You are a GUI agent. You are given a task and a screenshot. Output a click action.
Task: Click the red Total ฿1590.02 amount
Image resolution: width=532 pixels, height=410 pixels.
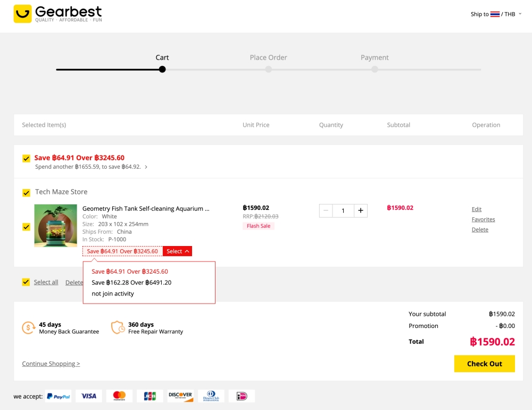click(492, 342)
